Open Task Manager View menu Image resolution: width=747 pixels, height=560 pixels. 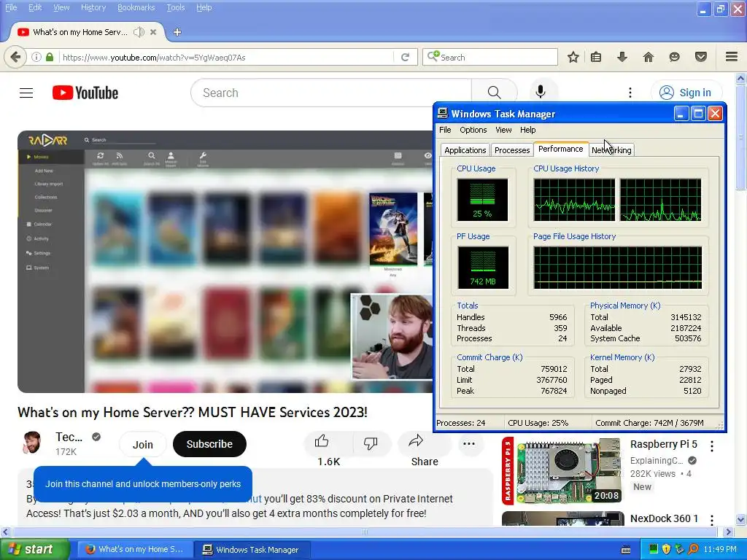click(x=503, y=130)
